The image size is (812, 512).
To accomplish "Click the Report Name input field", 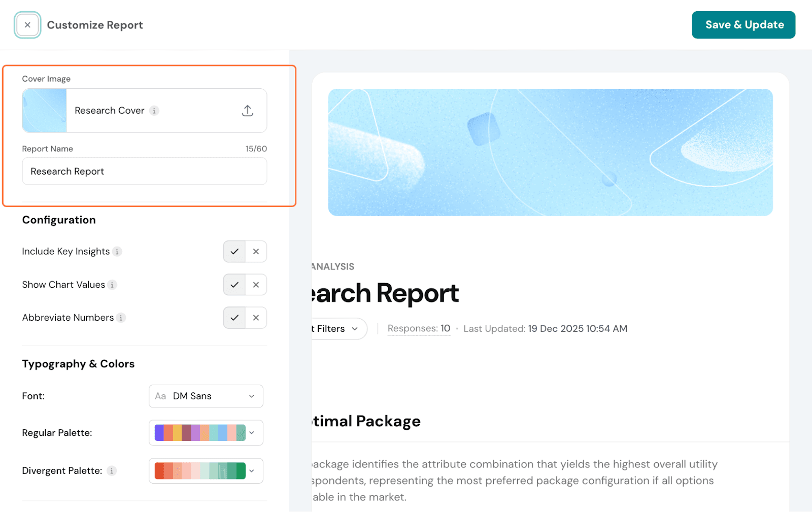I will click(144, 172).
